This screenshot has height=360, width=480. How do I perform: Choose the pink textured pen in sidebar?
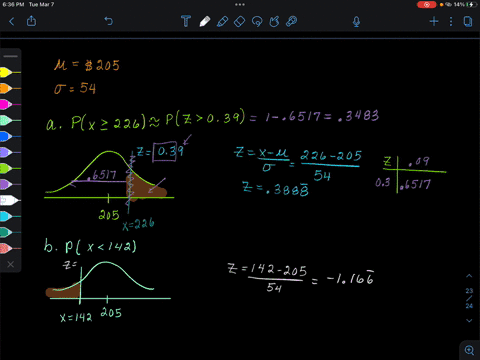[10, 248]
